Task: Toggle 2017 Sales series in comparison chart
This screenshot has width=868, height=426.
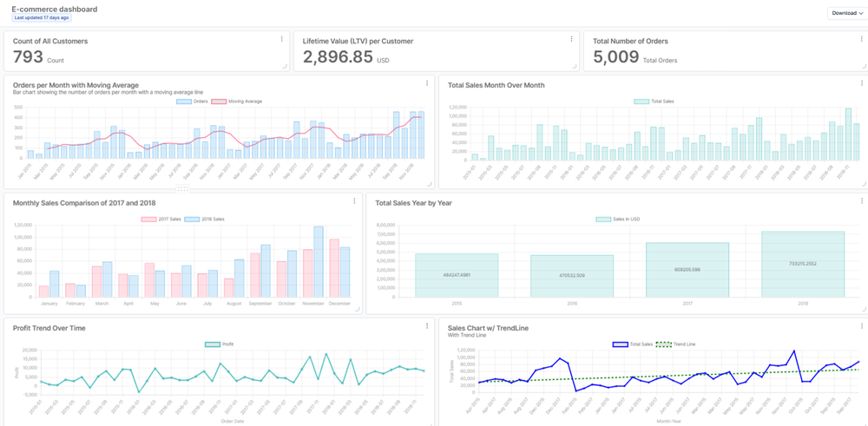Action: (x=162, y=220)
